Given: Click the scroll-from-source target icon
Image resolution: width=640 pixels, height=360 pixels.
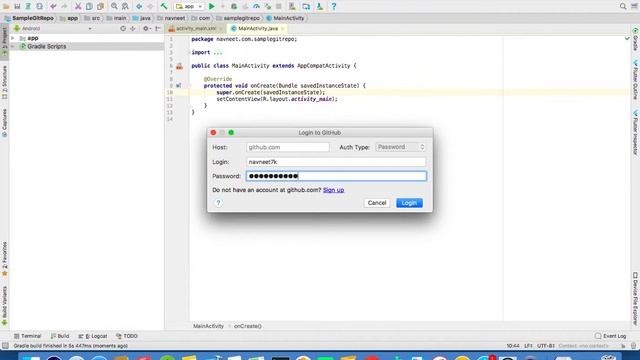Looking at the screenshot, I should coord(123,29).
